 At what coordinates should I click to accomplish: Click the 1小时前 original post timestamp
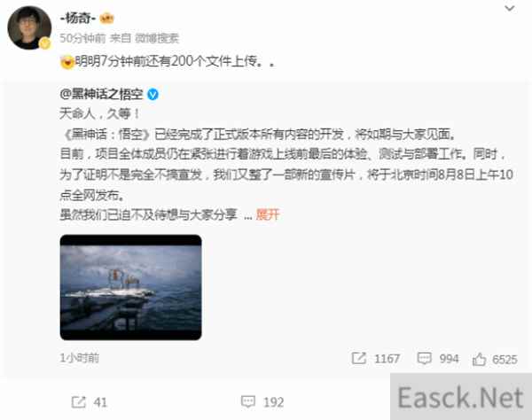coord(80,358)
